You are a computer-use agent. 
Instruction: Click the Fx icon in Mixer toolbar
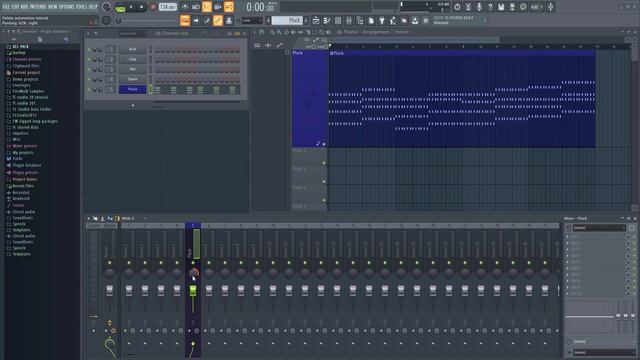coord(110,218)
